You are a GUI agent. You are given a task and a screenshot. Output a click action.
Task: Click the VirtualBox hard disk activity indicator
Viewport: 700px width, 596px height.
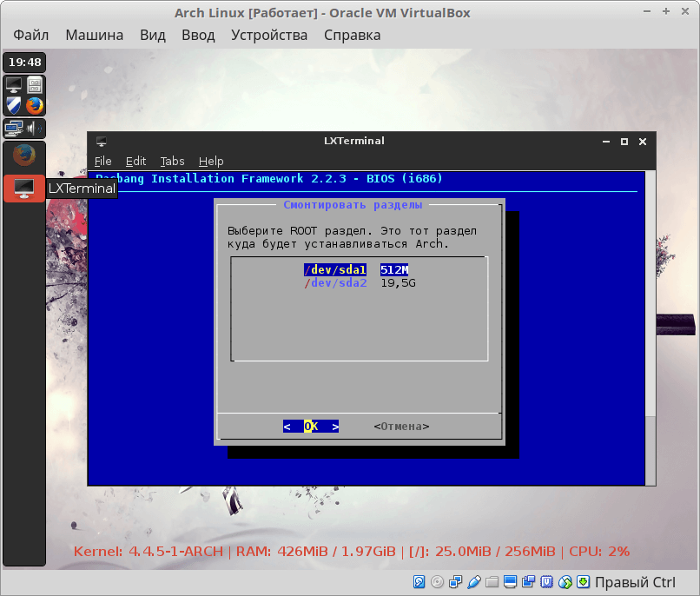pos(419,581)
